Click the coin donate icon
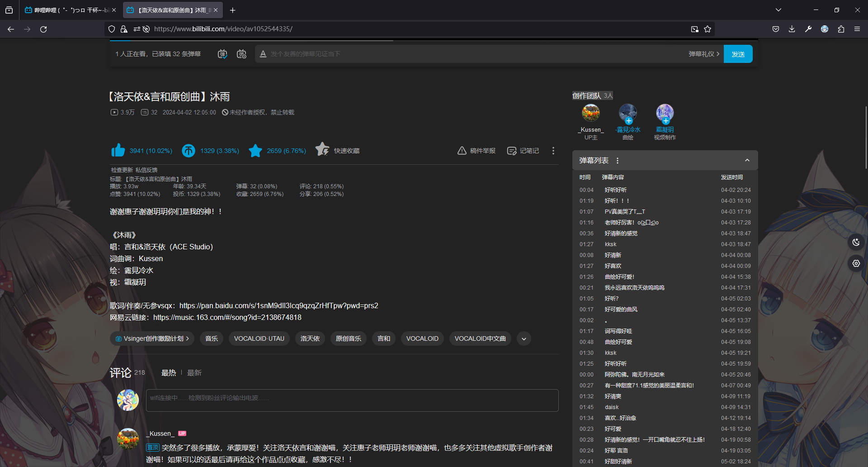 [189, 151]
